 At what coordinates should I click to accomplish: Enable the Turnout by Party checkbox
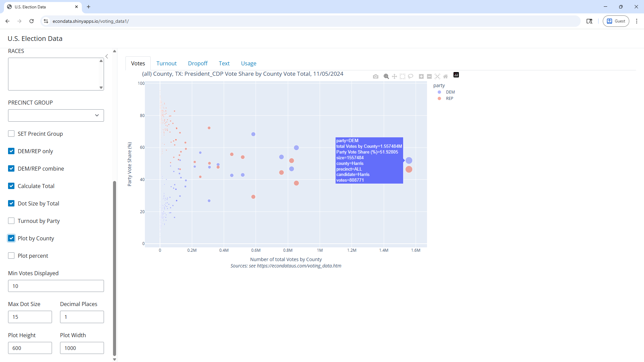[x=11, y=221]
